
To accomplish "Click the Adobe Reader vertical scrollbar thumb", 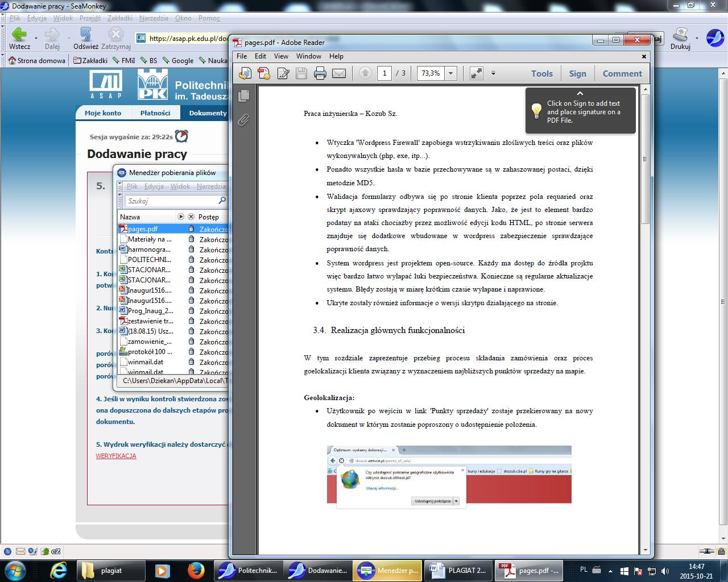I will (645, 159).
